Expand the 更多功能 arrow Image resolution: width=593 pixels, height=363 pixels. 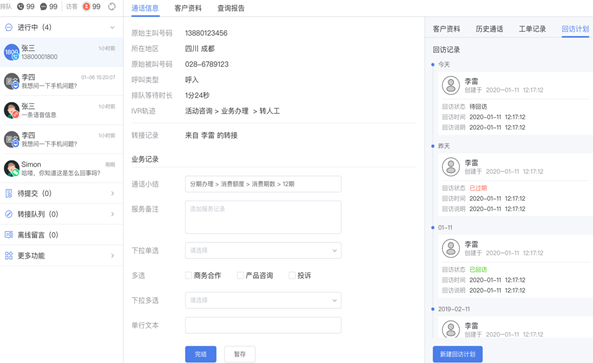click(112, 256)
